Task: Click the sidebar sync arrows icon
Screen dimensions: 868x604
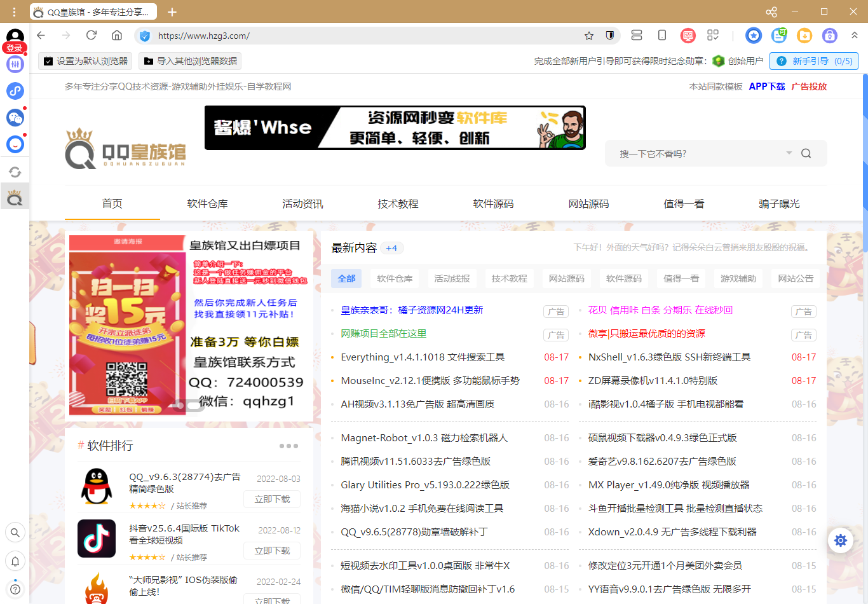Action: [15, 172]
